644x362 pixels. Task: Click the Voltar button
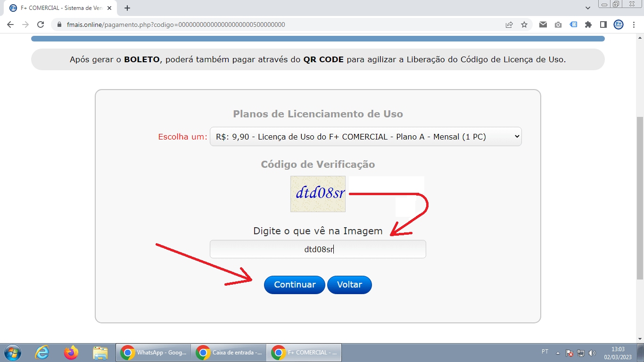tap(349, 285)
